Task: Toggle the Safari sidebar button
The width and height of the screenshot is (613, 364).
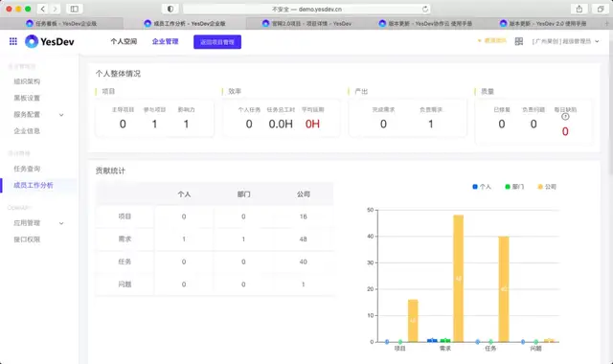Action: click(x=74, y=9)
